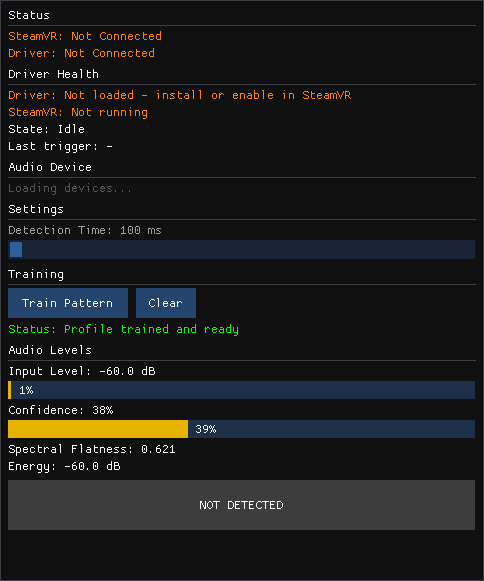Click the Audio Device section header
The image size is (484, 581).
pyautogui.click(x=50, y=167)
